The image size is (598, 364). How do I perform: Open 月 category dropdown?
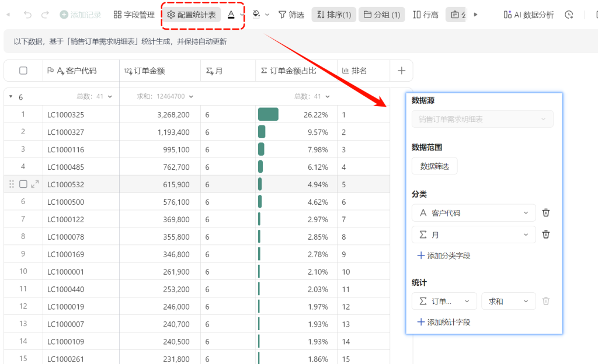(x=474, y=235)
